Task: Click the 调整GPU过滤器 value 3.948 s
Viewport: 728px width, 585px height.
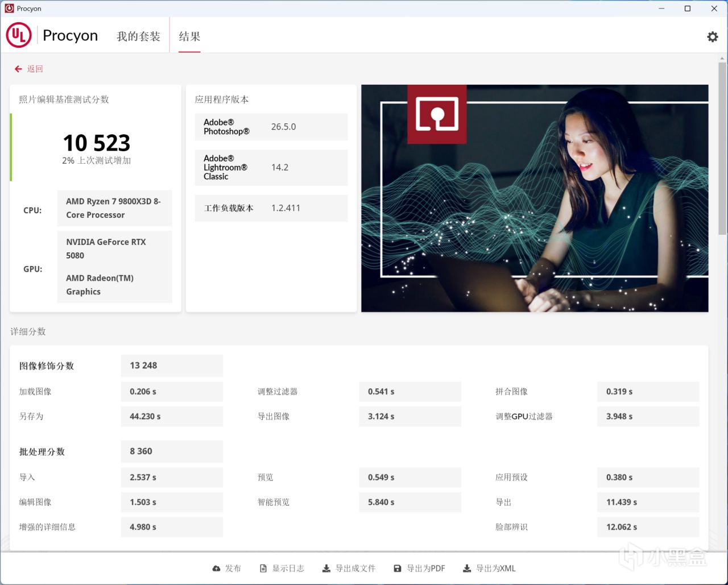Action: coord(648,417)
